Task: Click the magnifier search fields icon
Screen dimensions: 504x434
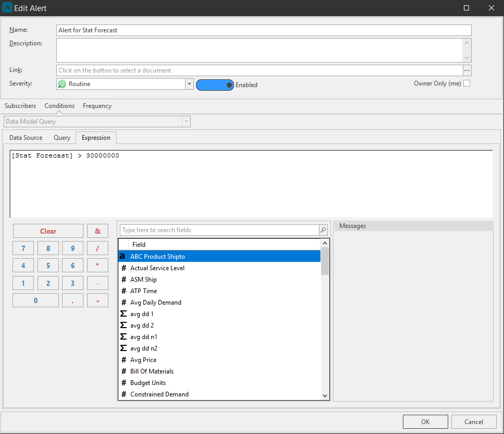Action: click(323, 230)
